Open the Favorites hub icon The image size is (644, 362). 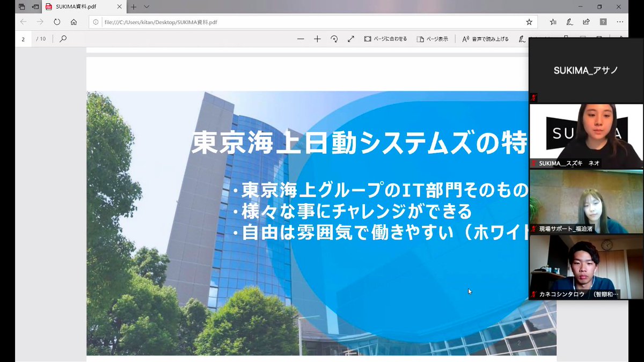click(x=553, y=22)
